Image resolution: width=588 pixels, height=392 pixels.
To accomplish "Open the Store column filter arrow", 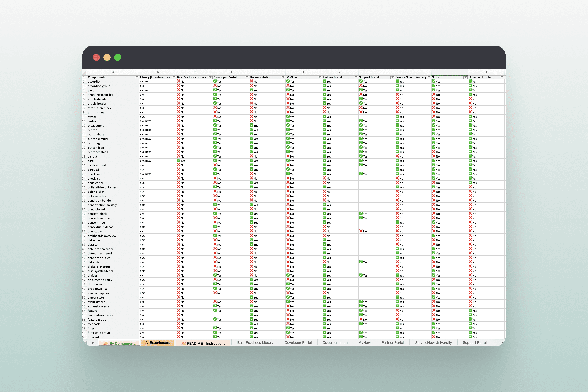I will [465, 77].
